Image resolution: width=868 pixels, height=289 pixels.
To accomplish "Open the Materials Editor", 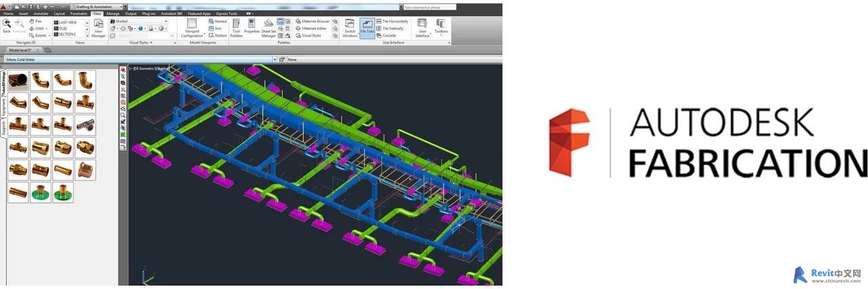I will click(311, 28).
